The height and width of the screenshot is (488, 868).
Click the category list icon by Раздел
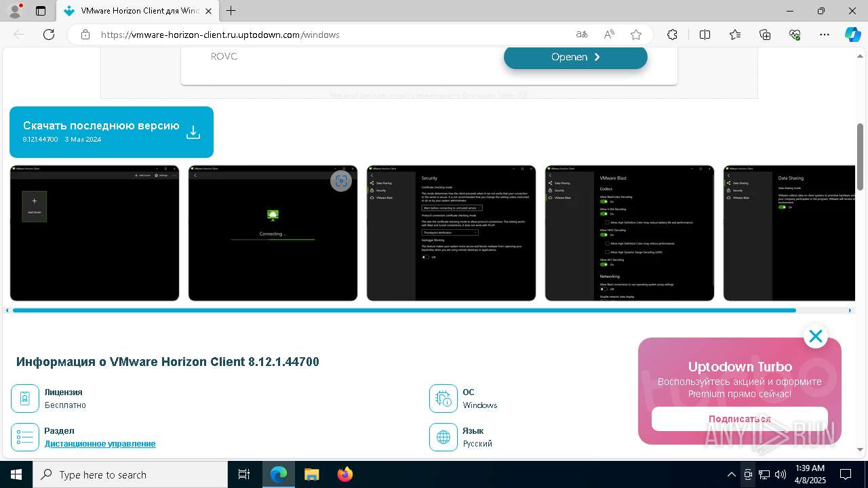(x=25, y=437)
